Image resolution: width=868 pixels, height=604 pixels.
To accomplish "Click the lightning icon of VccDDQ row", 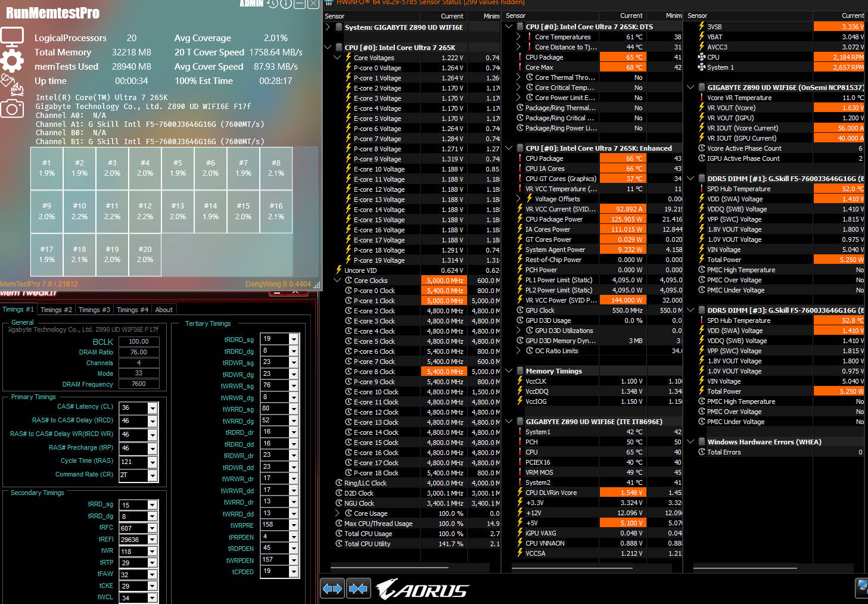I will 519,391.
